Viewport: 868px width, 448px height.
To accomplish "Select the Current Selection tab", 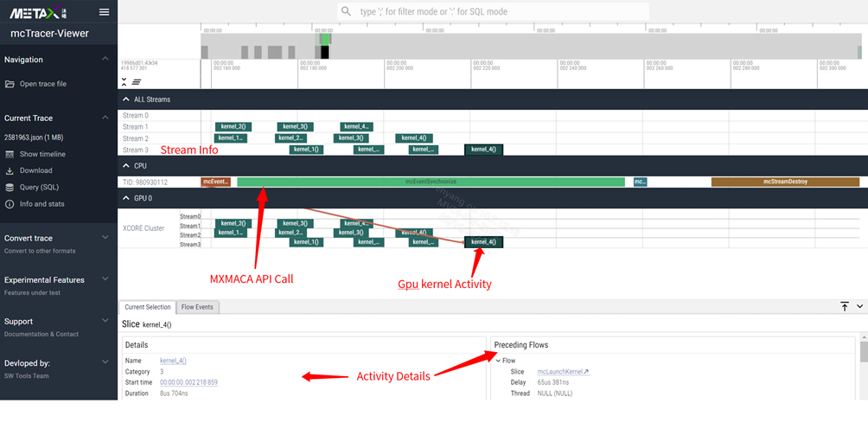I will [148, 307].
